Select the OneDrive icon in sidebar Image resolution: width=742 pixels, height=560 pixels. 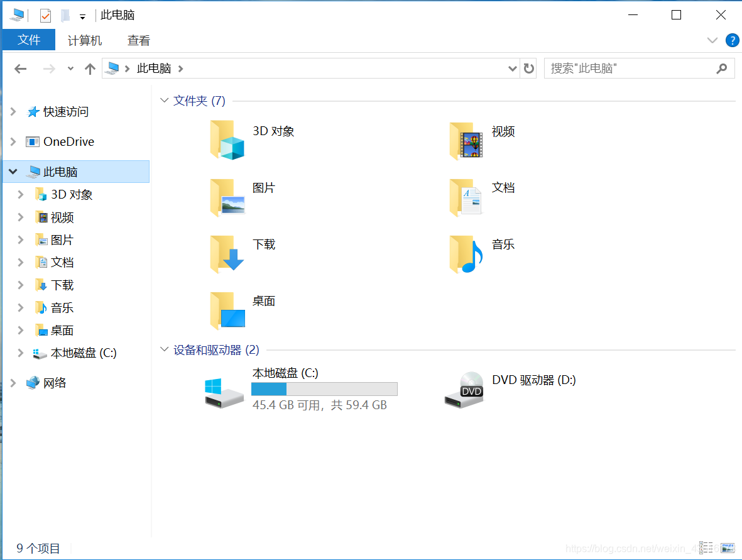pos(32,141)
